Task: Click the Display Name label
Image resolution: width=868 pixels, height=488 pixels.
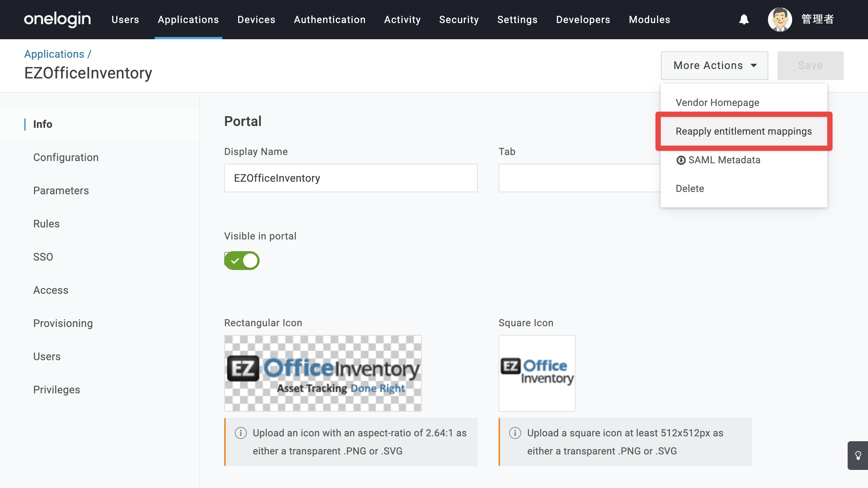Action: pos(256,152)
